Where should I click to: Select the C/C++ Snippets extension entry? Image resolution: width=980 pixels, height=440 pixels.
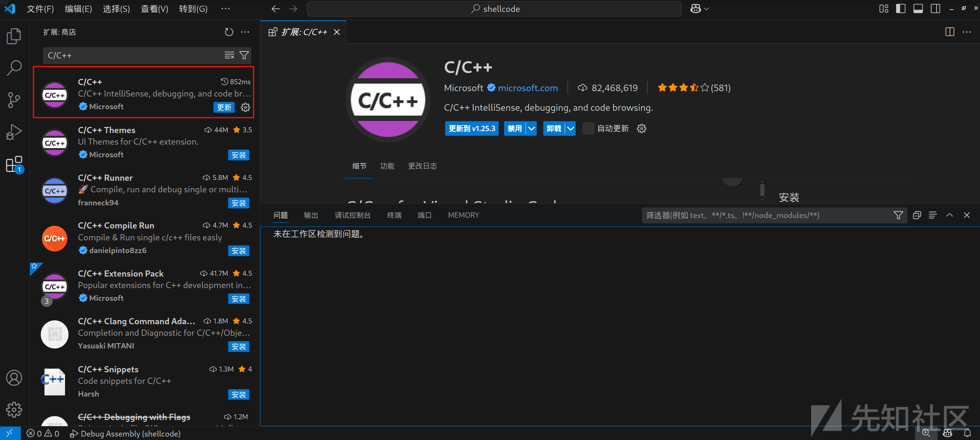point(144,382)
